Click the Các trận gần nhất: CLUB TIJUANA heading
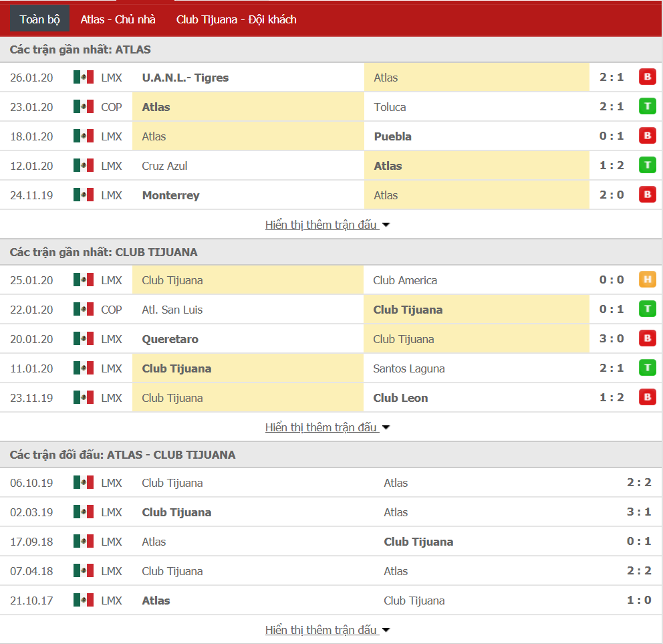The width and height of the screenshot is (663, 644). [104, 252]
